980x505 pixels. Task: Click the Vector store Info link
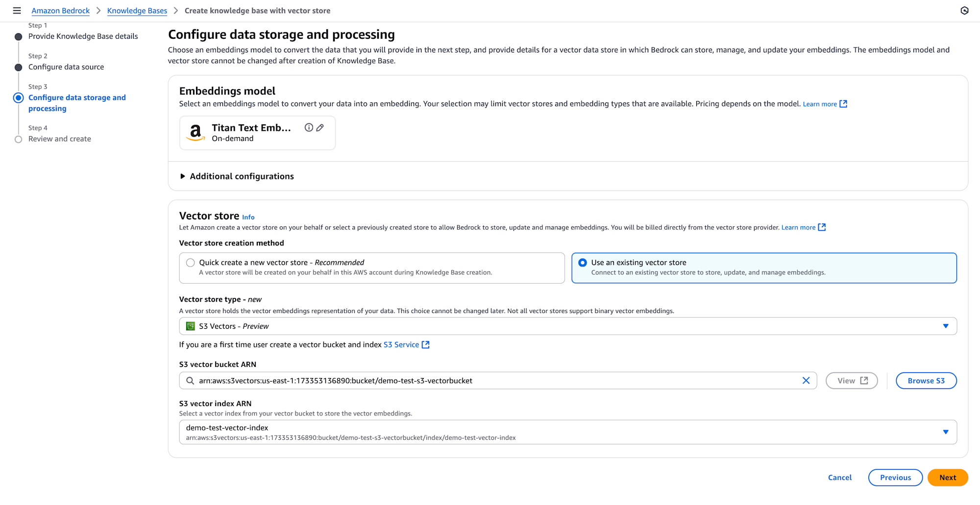click(248, 217)
